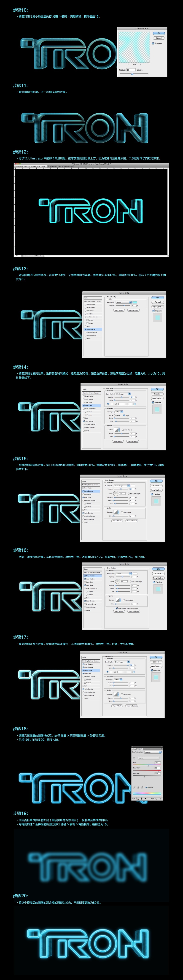This screenshot has height=980, width=183.
Task: Select the on-image adjustment hand tool in Hue/Saturation
Action: [x=134, y=758]
